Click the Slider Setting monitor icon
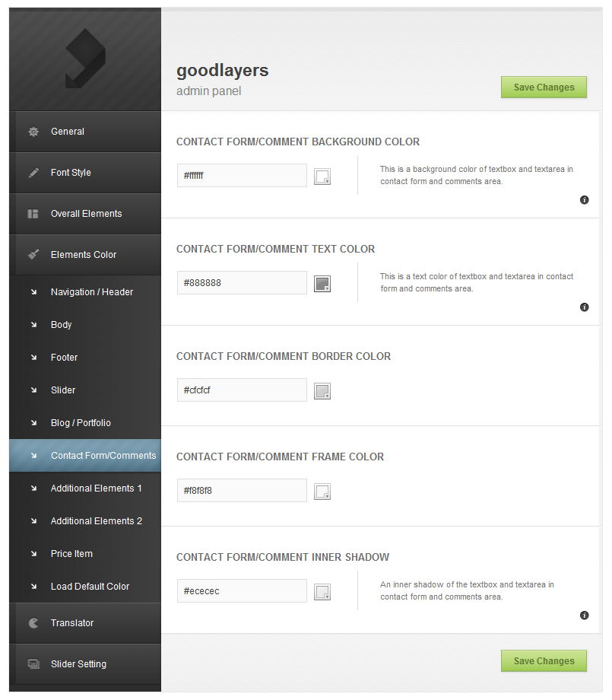Image resolution: width=612 pixels, height=700 pixels. [x=33, y=663]
